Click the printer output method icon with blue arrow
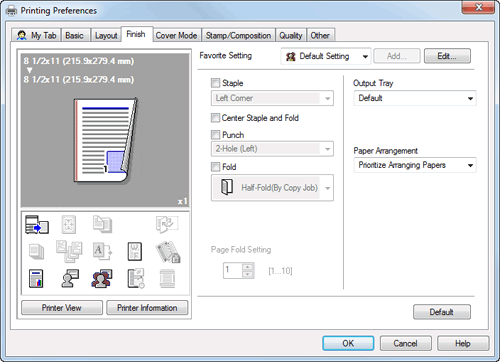 (37, 225)
